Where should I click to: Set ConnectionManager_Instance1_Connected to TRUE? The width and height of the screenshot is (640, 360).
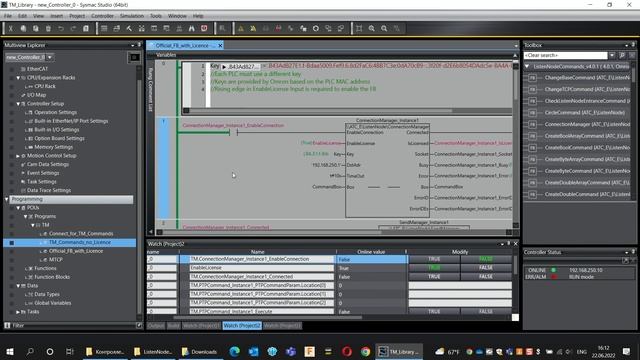(434, 277)
